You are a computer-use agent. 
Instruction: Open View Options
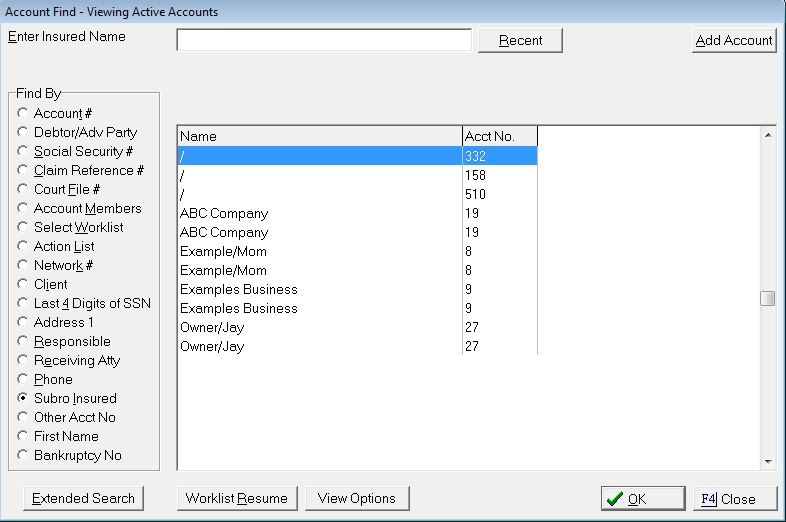[356, 498]
